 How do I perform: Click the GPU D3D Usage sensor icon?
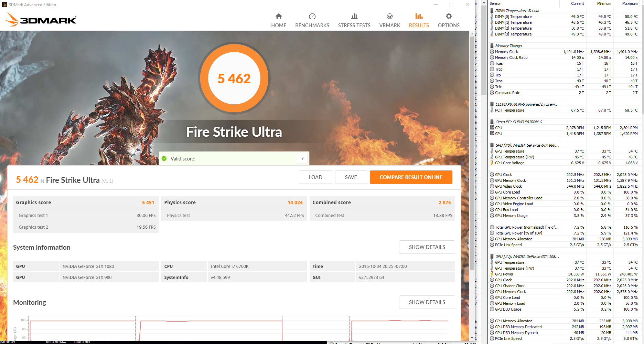(x=492, y=309)
